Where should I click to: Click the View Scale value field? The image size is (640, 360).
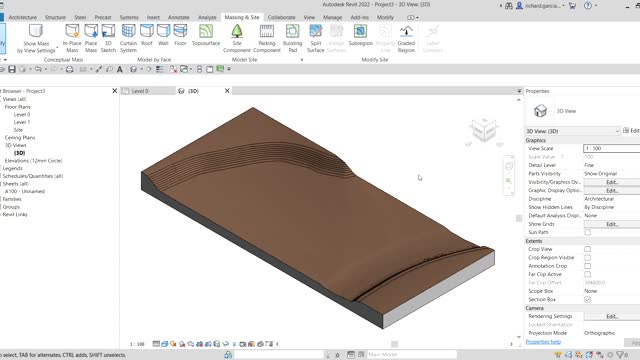(611, 149)
